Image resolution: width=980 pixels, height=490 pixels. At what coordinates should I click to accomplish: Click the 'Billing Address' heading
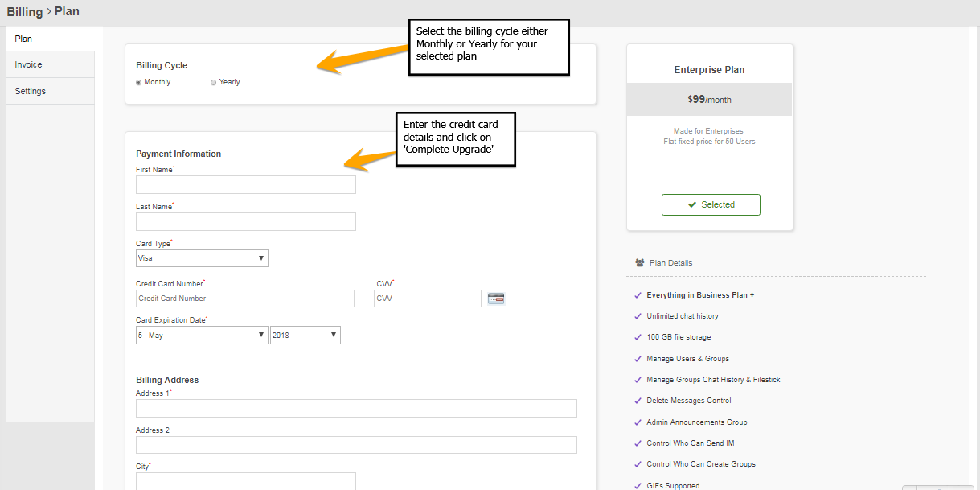(x=167, y=380)
